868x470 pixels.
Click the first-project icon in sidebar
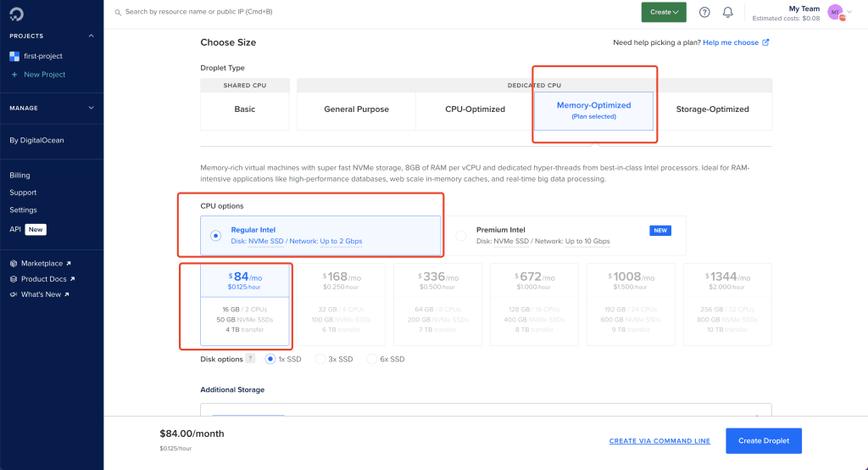pyautogui.click(x=14, y=56)
